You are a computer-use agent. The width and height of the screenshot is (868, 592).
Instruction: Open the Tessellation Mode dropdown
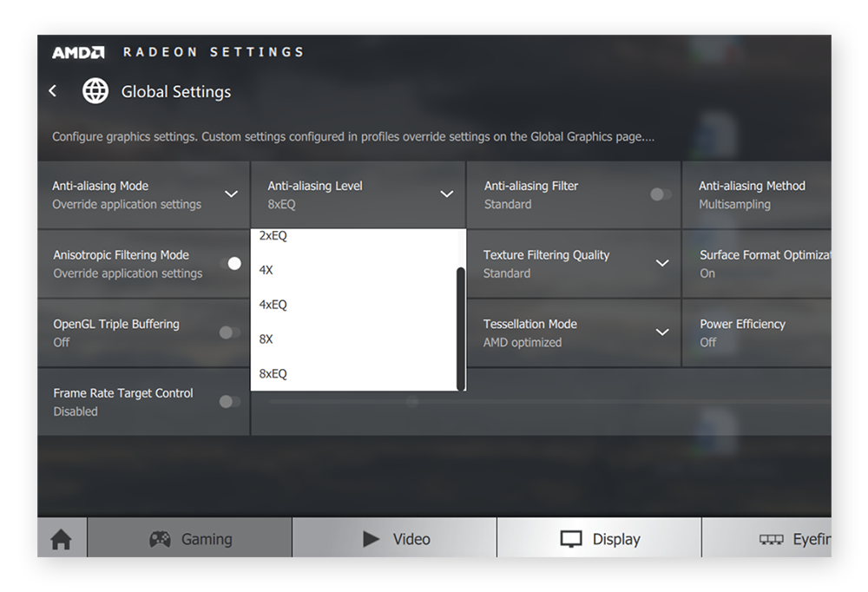[x=574, y=332]
